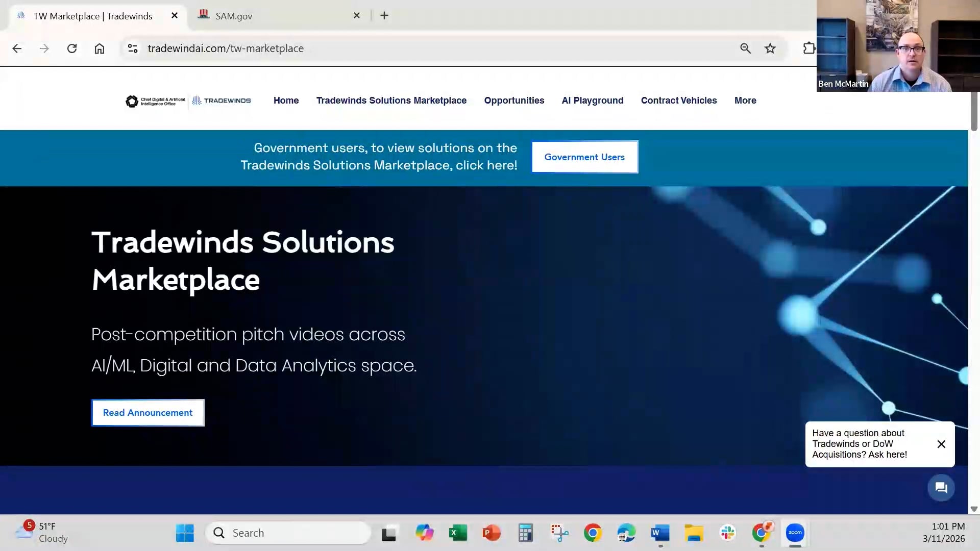Open the Windows Start menu
Viewport: 980px width, 551px height.
pyautogui.click(x=185, y=533)
